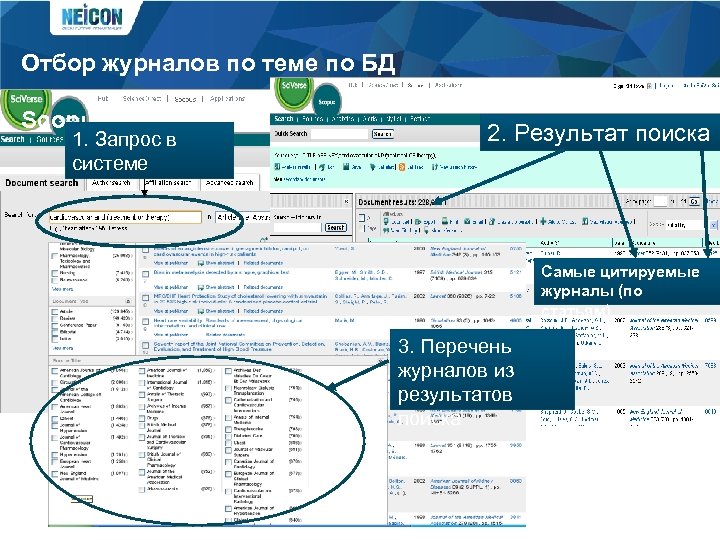Open the Sort by dropdown in the results window

[x=691, y=225]
